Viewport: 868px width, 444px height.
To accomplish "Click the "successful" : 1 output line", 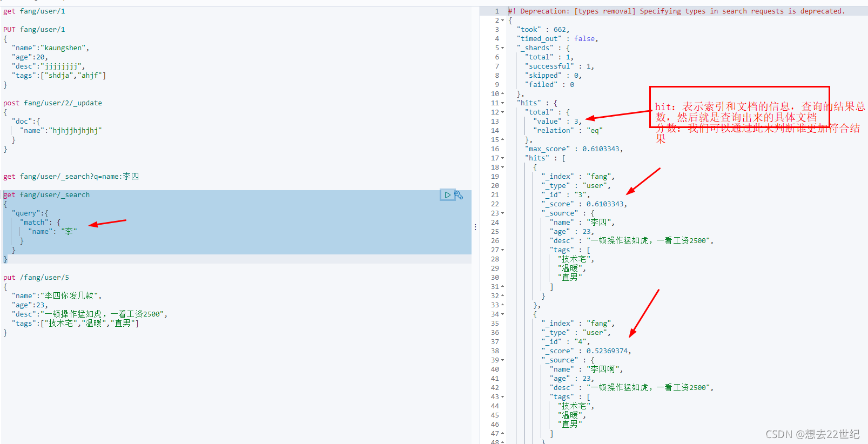I will pos(560,66).
